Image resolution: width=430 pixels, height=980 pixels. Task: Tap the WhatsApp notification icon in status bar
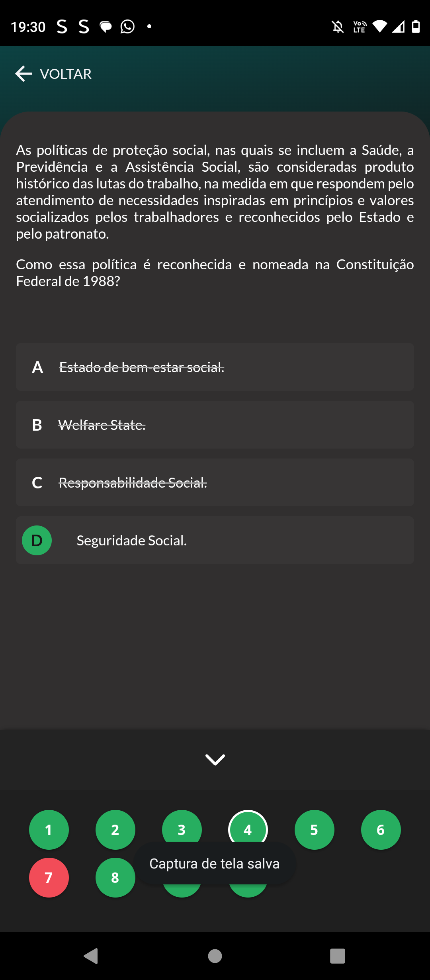127,27
